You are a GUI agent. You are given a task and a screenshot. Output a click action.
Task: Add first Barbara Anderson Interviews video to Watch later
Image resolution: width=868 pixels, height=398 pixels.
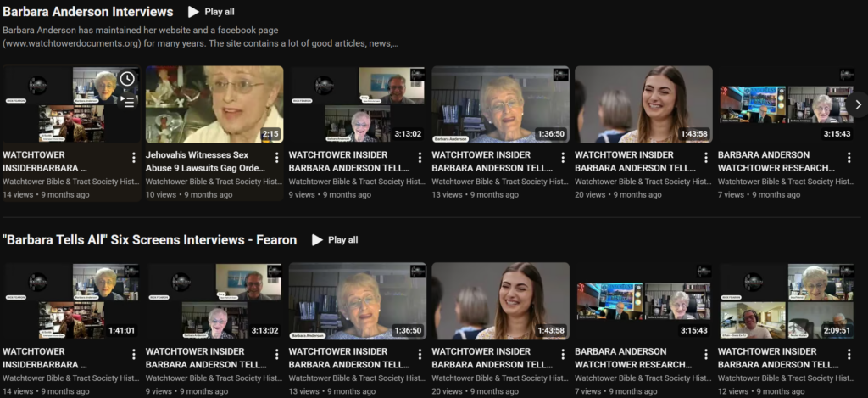[127, 79]
